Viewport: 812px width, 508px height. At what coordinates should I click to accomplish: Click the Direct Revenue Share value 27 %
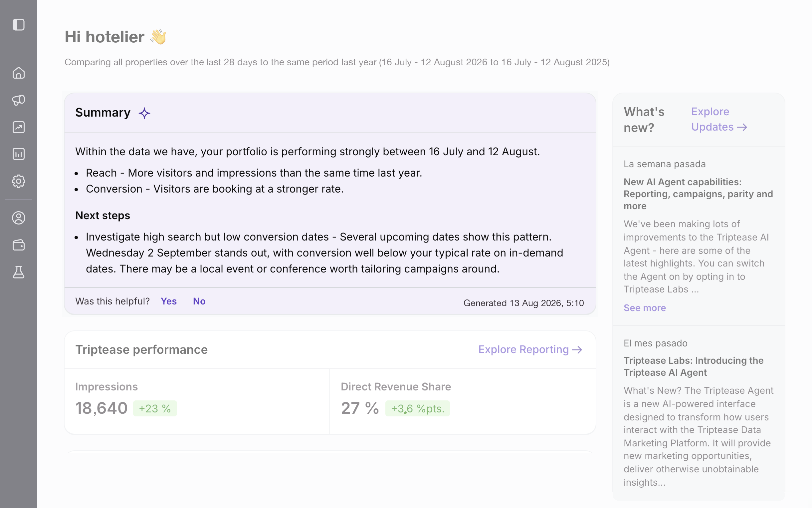pos(360,408)
